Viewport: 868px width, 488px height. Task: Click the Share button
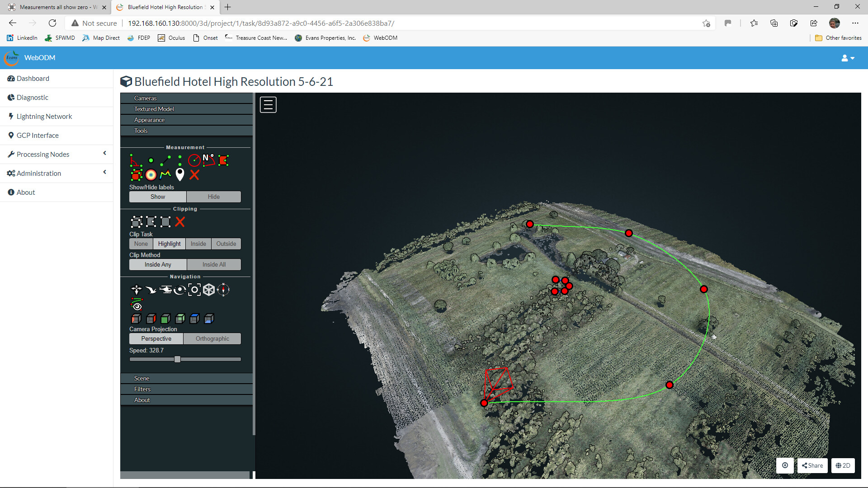tap(812, 465)
